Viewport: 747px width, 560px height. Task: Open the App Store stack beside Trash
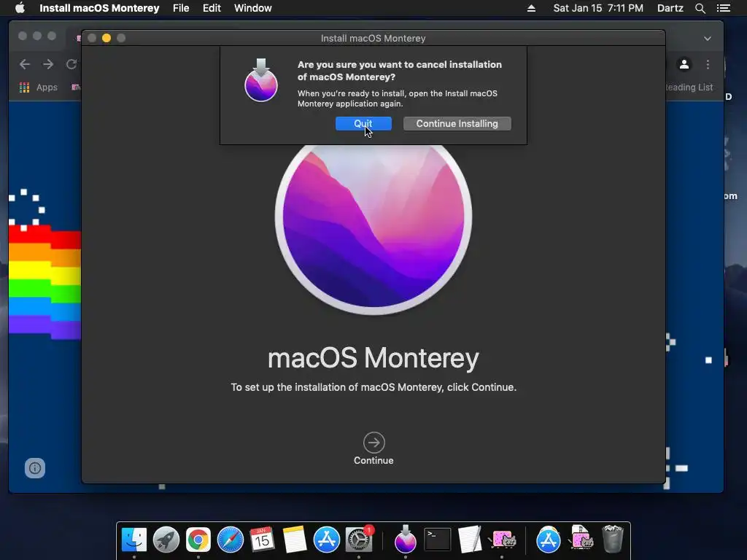(549, 540)
